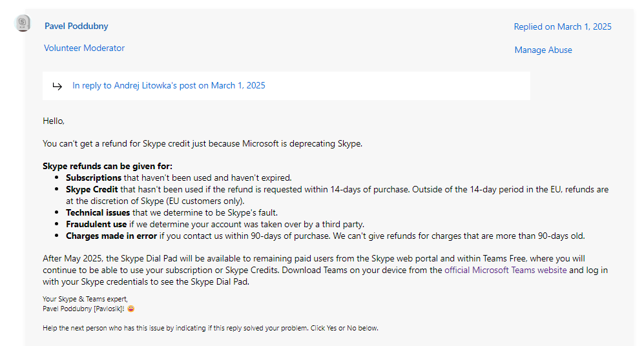Click the Charges made in error bullet item
Viewport: 644px width, 346px height.
click(x=326, y=236)
